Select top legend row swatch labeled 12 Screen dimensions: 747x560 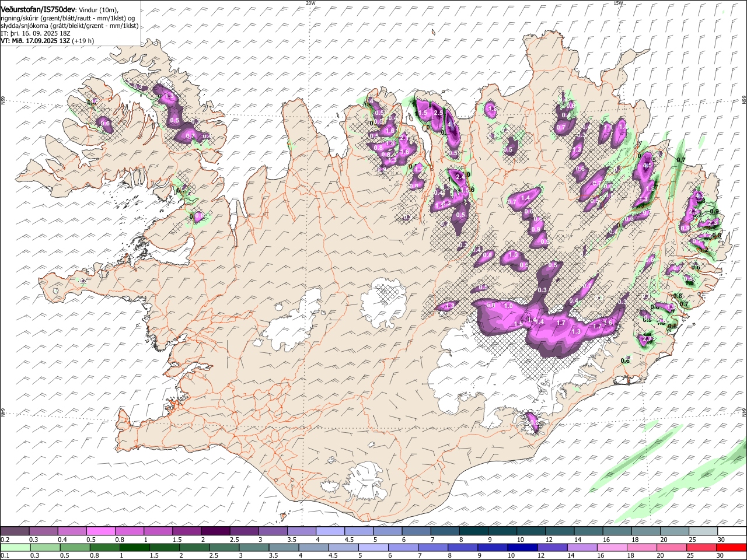pyautogui.click(x=558, y=531)
